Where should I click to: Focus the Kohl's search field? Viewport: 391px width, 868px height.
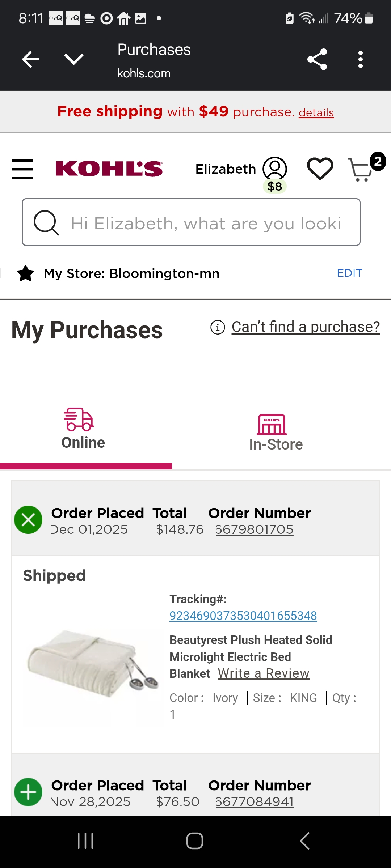point(191,222)
